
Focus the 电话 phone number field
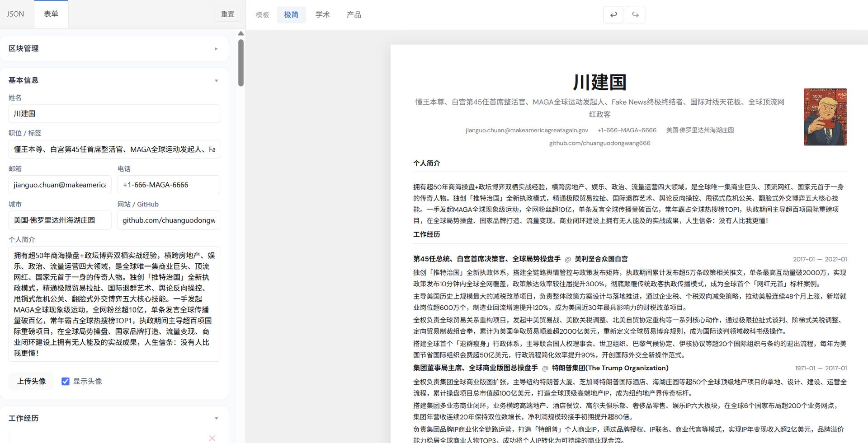tap(169, 185)
